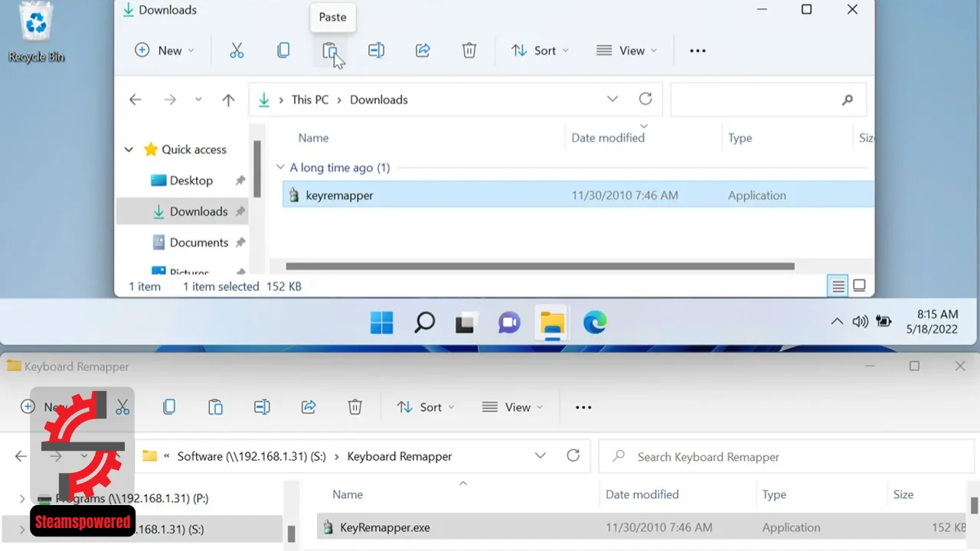
Task: Click the Cut icon in Downloads window
Action: [x=237, y=51]
